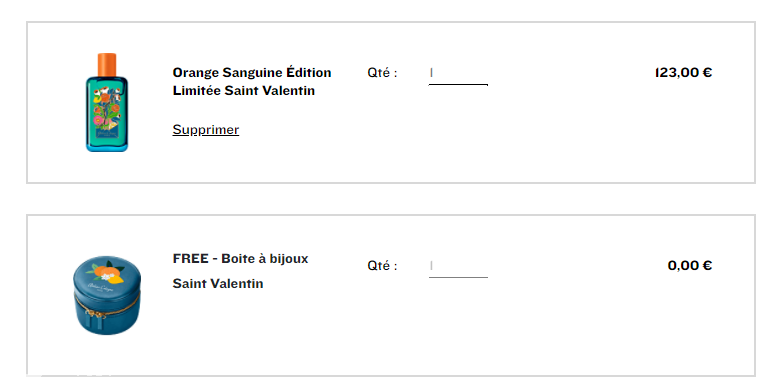The width and height of the screenshot is (780, 390).
Task: Select the 0,00 € price
Action: (x=689, y=266)
